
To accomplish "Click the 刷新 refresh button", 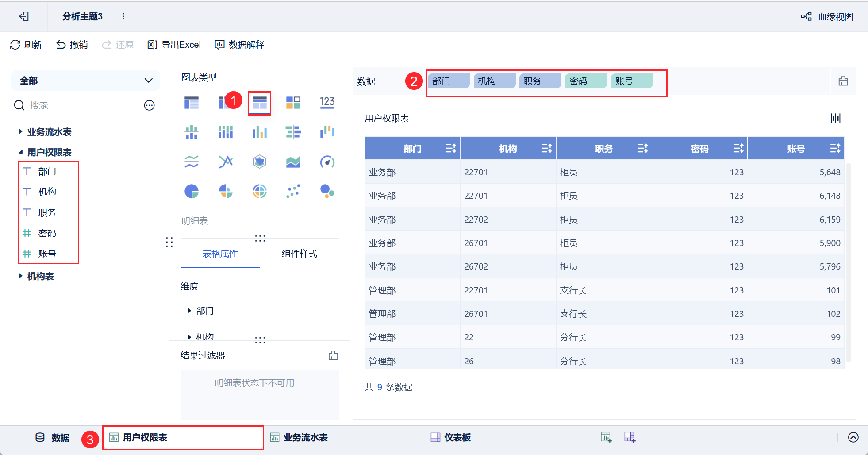I will coord(26,45).
